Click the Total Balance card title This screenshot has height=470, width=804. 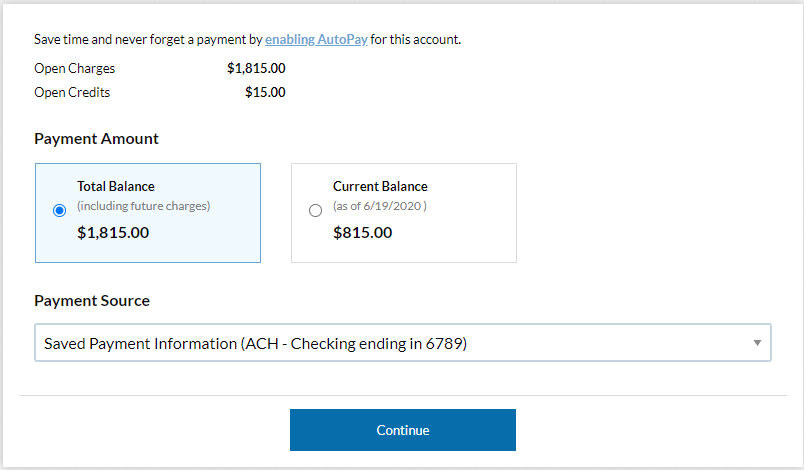pyautogui.click(x=116, y=186)
